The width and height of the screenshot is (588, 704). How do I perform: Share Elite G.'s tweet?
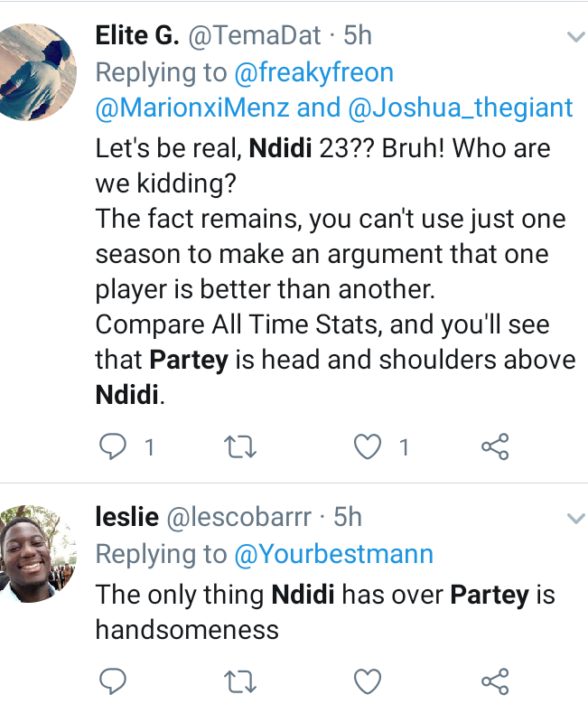click(495, 446)
